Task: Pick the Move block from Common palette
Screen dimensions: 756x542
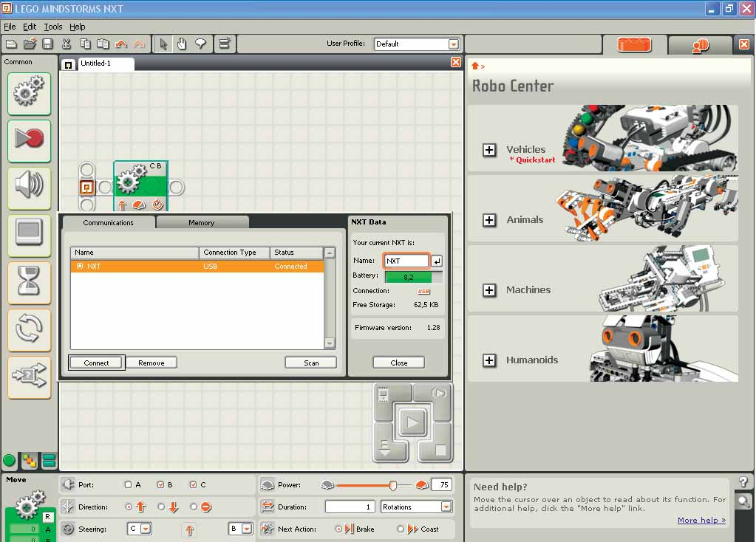Action: 30,94
